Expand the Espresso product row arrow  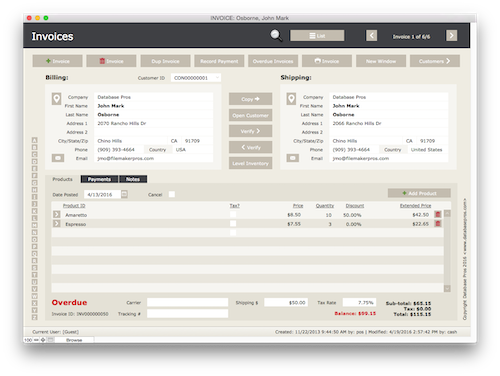[57, 223]
